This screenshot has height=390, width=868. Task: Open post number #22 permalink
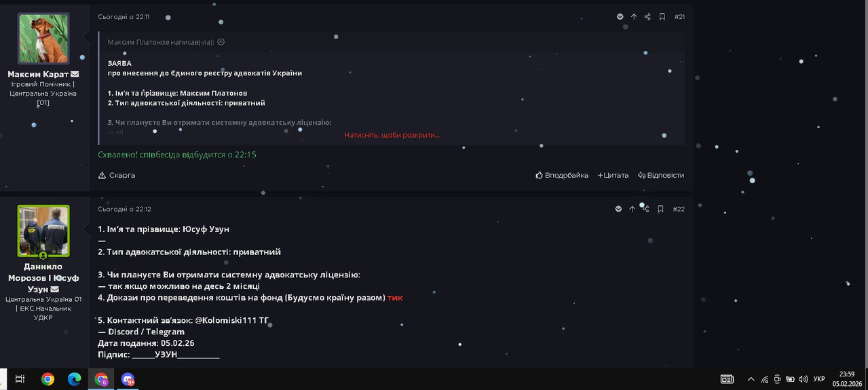pos(679,209)
